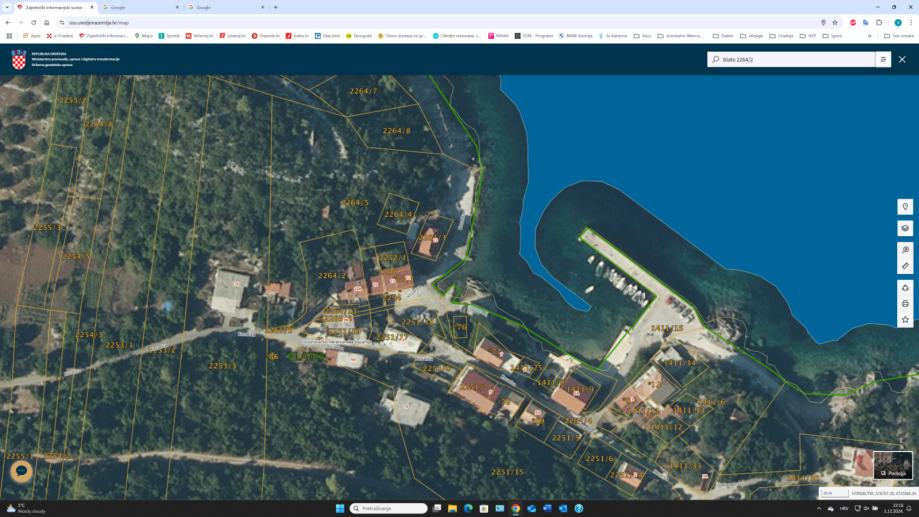Click the location pin tool on map
This screenshot has height=517, width=919.
(905, 207)
